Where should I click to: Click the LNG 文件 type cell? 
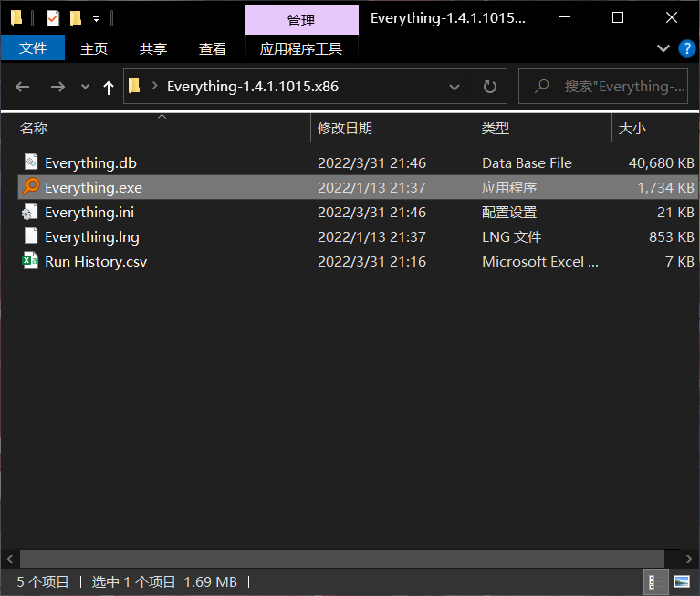point(512,236)
